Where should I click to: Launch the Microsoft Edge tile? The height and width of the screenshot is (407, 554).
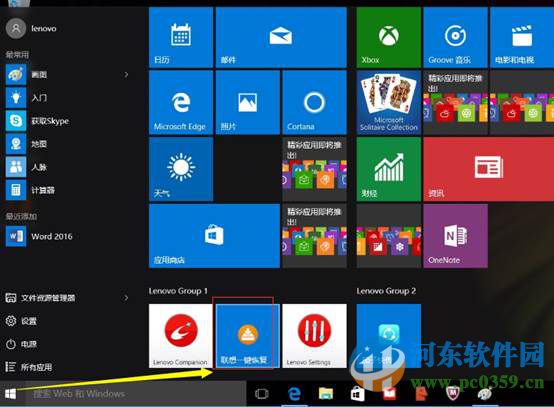(x=181, y=102)
